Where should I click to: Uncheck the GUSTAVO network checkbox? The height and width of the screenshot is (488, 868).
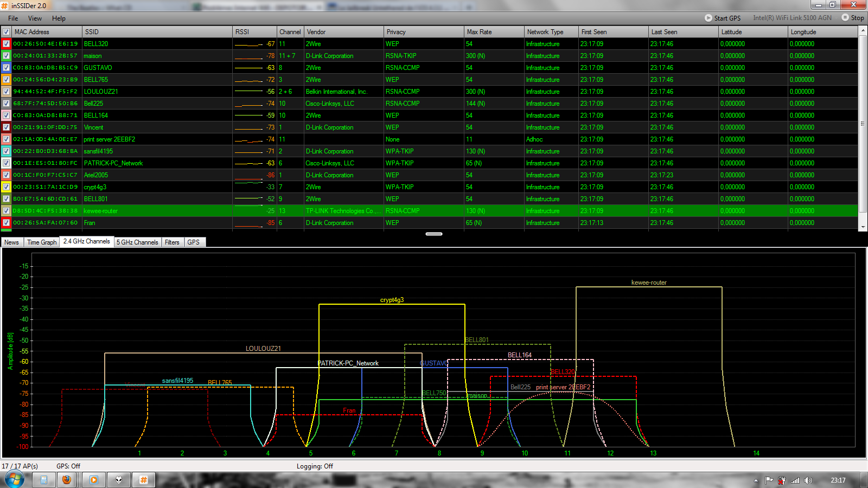(x=6, y=68)
